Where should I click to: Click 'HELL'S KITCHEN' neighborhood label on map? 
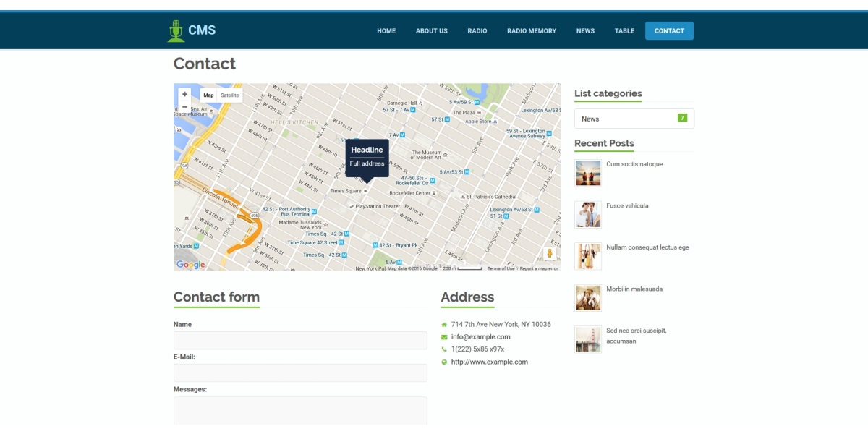[x=294, y=122]
